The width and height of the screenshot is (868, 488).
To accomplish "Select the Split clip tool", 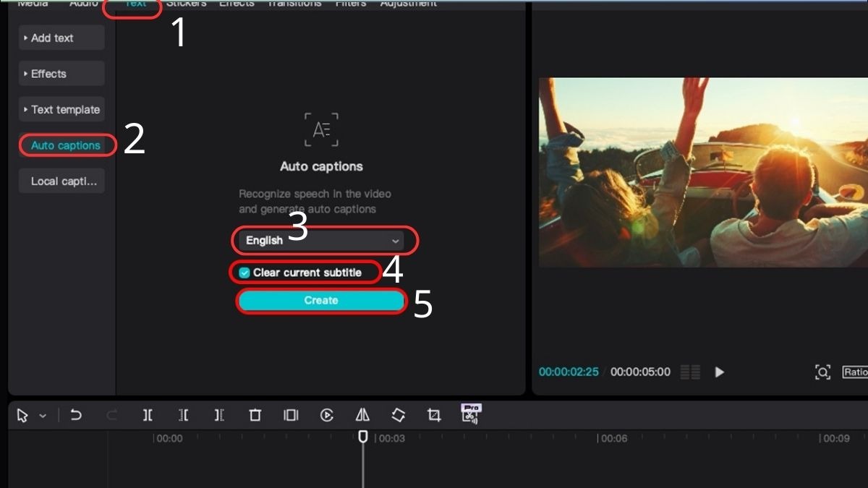I will point(148,415).
